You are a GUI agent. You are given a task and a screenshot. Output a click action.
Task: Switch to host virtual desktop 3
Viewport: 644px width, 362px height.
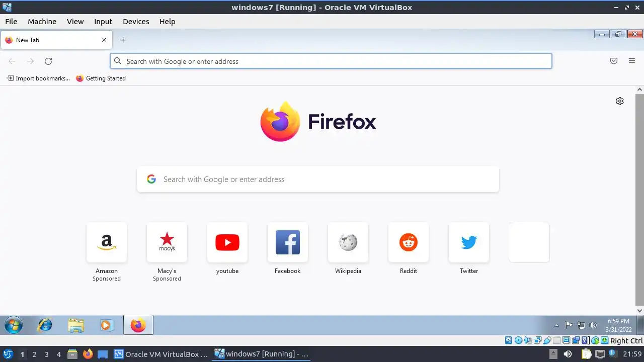[46, 354]
